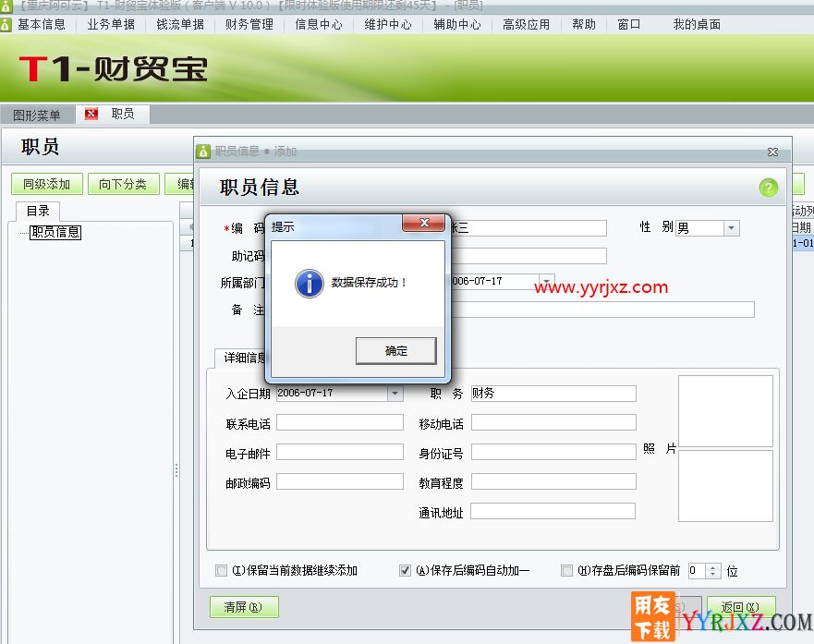Click the app icon left of 基本信息 menu

click(6, 24)
